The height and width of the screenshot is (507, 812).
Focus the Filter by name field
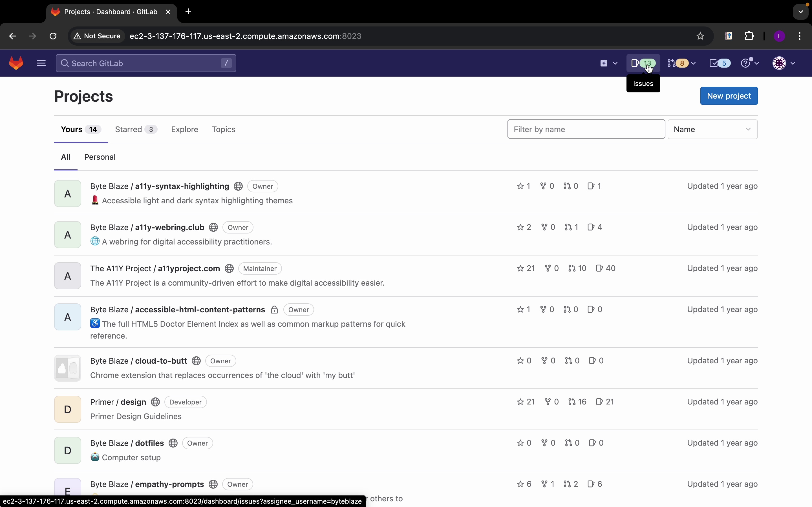coord(586,130)
